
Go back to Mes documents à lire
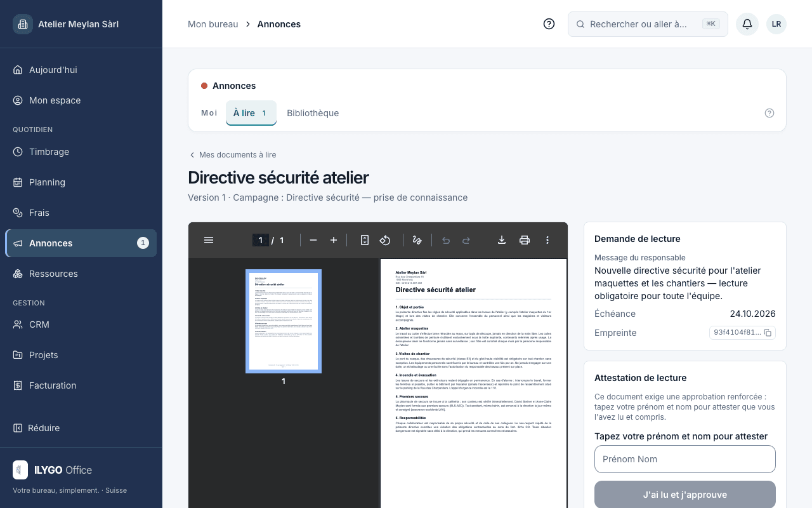click(x=232, y=155)
